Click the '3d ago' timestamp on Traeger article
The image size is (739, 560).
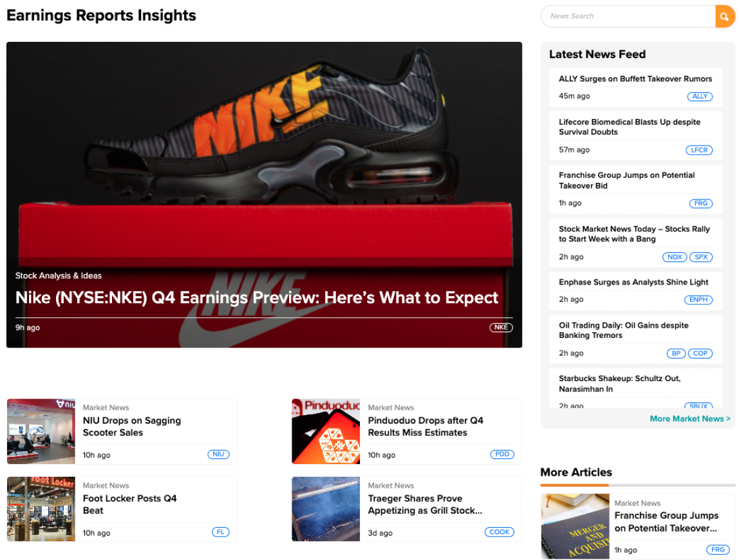380,533
